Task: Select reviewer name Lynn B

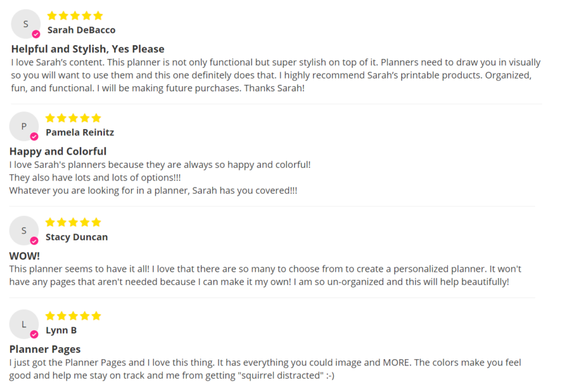Action: click(x=61, y=330)
